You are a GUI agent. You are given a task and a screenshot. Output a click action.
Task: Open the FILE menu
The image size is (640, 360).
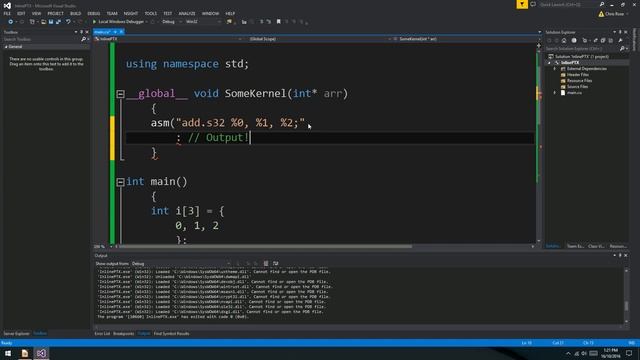click(7, 13)
